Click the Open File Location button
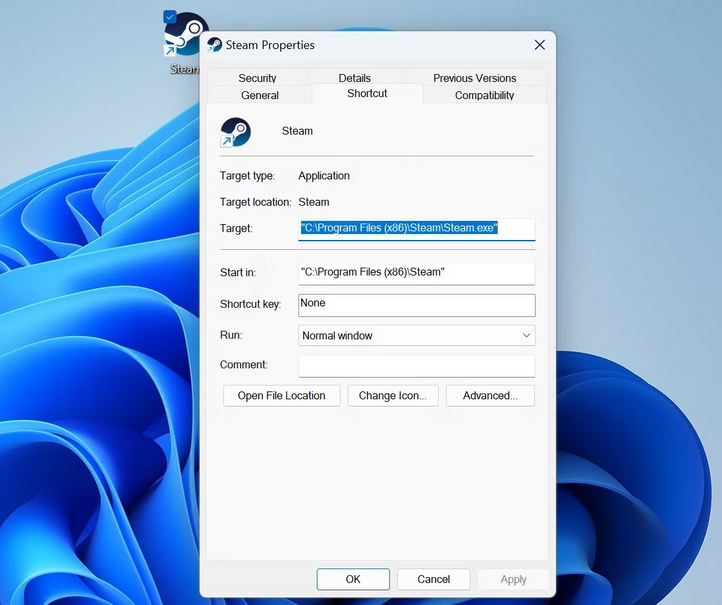722x605 pixels. click(281, 396)
